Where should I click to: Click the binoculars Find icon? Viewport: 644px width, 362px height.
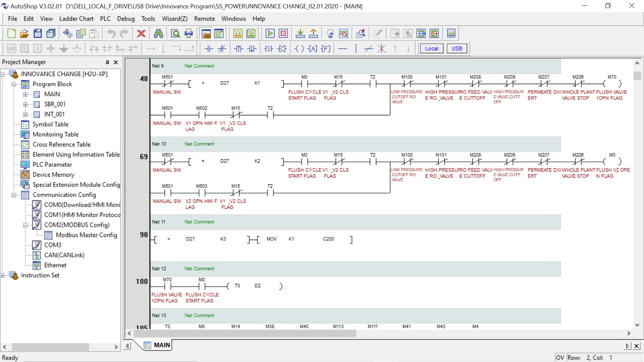[158, 34]
